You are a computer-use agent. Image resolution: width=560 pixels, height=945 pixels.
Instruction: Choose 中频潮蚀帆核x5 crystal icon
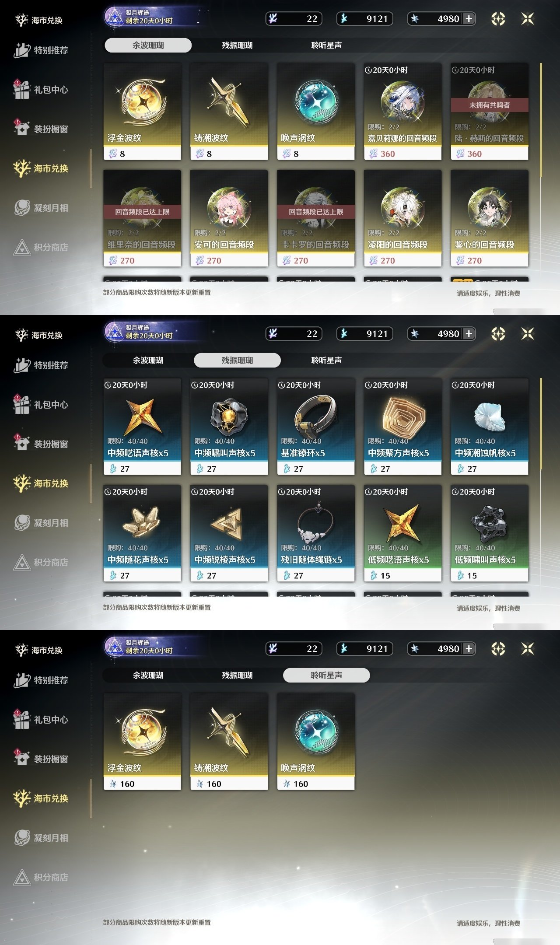489,416
